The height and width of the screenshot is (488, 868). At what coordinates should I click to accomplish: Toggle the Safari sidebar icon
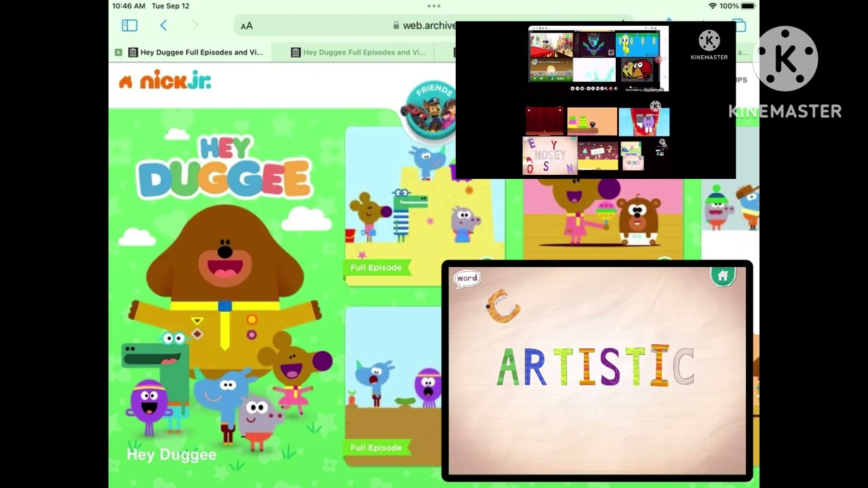[x=130, y=26]
